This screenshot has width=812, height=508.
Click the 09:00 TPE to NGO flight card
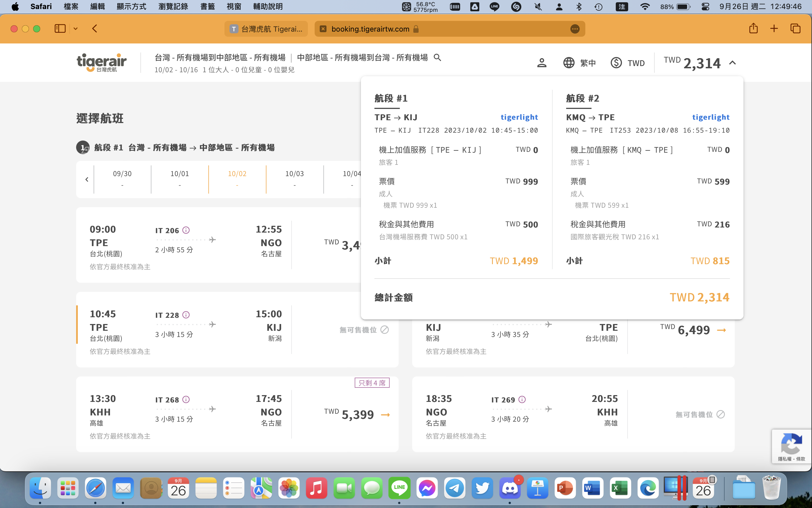218,245
